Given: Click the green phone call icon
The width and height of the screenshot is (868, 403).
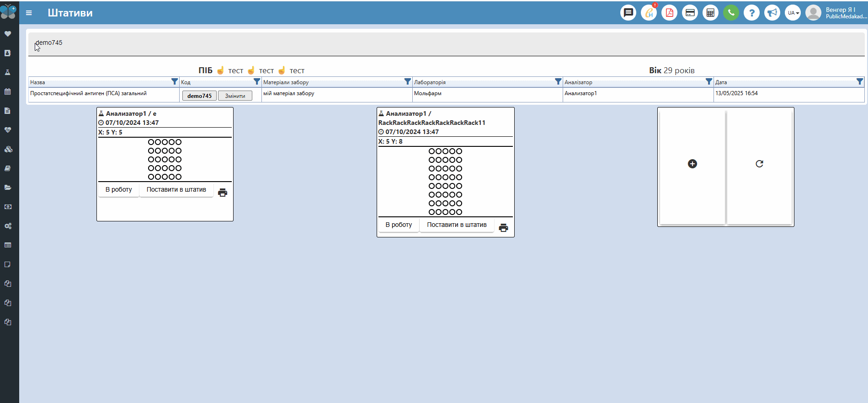Looking at the screenshot, I should coord(731,13).
